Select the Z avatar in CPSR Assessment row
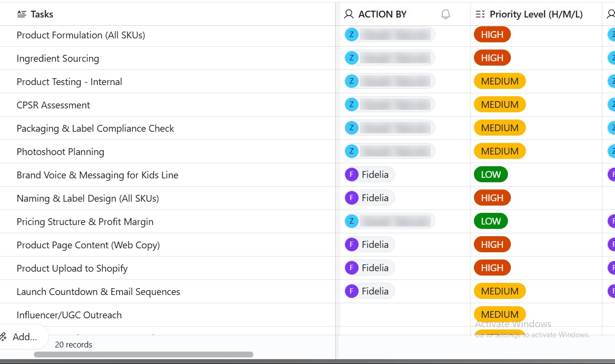 tap(351, 104)
